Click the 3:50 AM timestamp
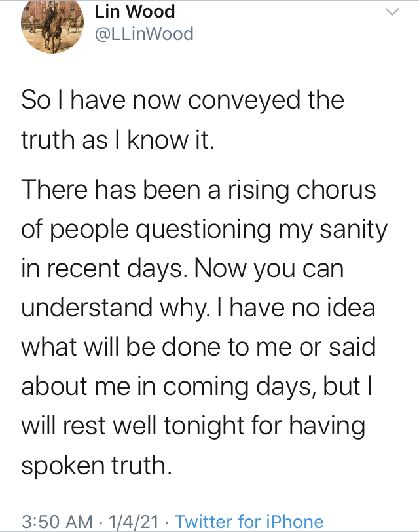 57,522
